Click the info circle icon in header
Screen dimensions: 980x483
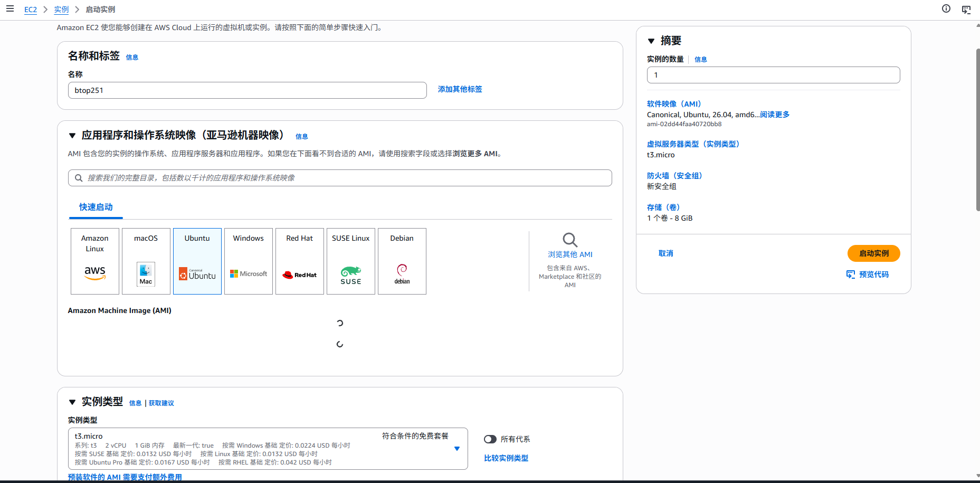[946, 8]
